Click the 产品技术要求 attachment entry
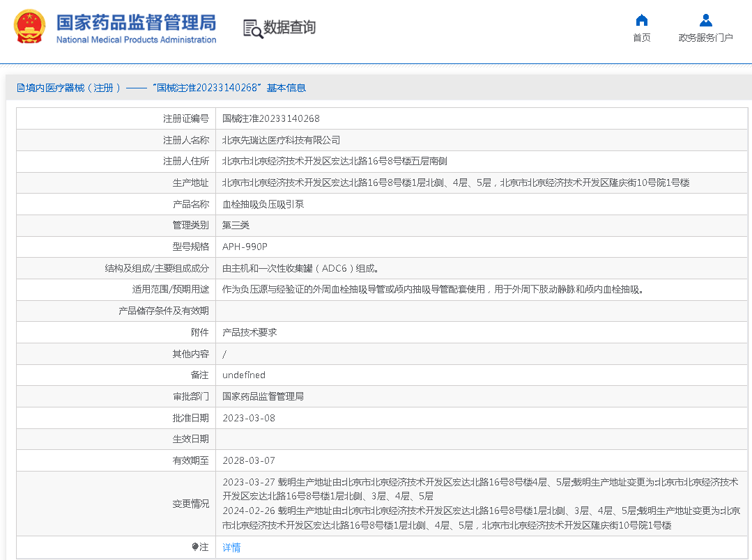This screenshot has height=560, width=752. 250,332
